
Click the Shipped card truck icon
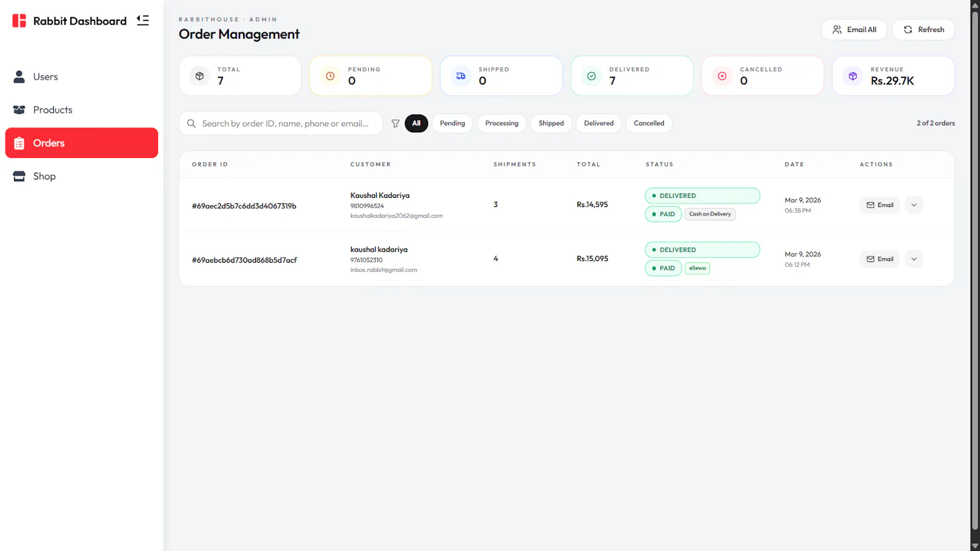461,76
